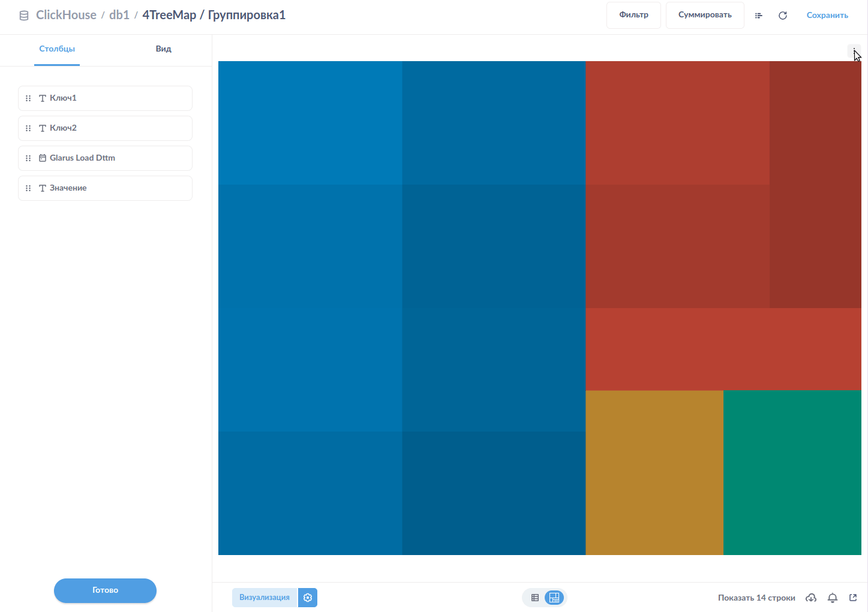
Task: Click the text type icon beside Ключ1
Action: click(42, 98)
